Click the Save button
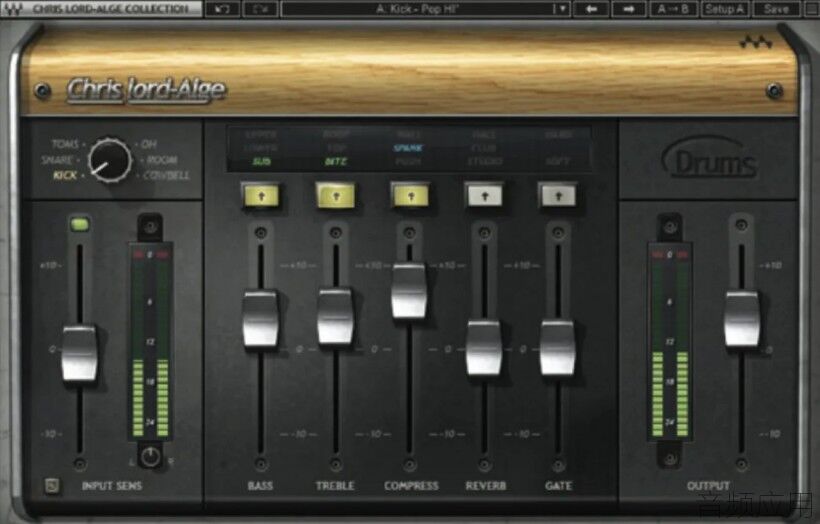Screen dimensions: 820x524 (777, 9)
